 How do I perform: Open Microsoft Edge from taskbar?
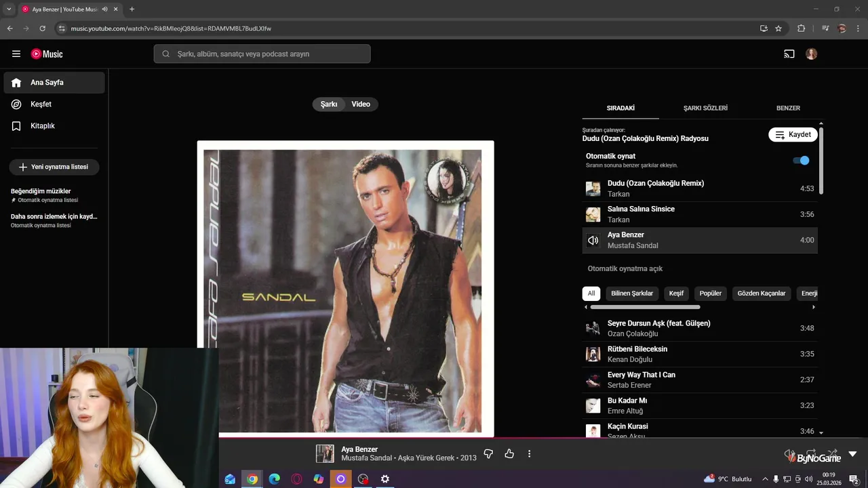(x=274, y=479)
